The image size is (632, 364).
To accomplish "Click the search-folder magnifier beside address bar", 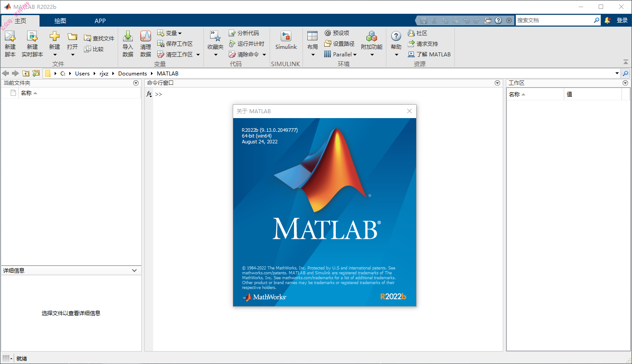I will pos(626,74).
